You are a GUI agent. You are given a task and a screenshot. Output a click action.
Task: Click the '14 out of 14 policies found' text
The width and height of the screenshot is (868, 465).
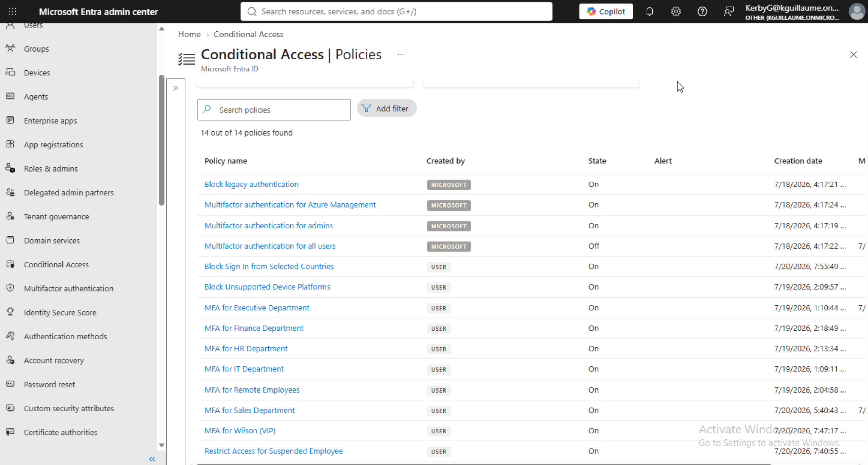point(246,133)
